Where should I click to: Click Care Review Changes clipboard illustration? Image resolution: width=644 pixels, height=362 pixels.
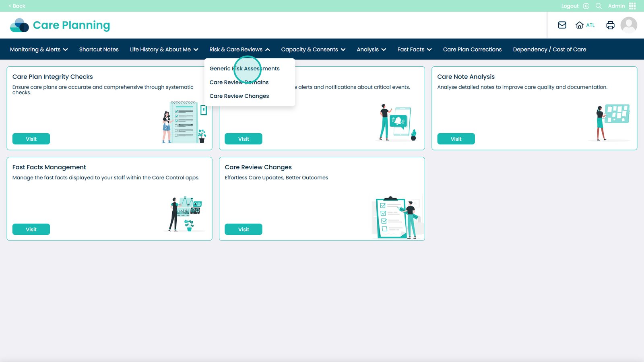396,218
